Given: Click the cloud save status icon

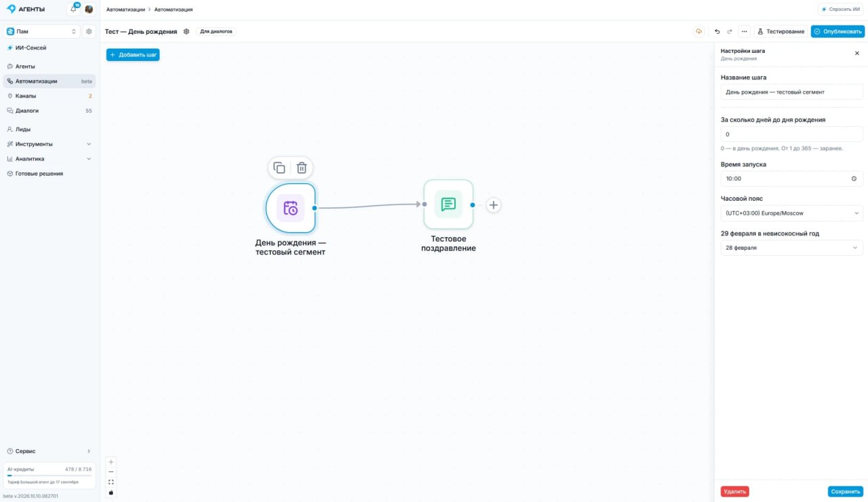Looking at the screenshot, I should point(698,31).
